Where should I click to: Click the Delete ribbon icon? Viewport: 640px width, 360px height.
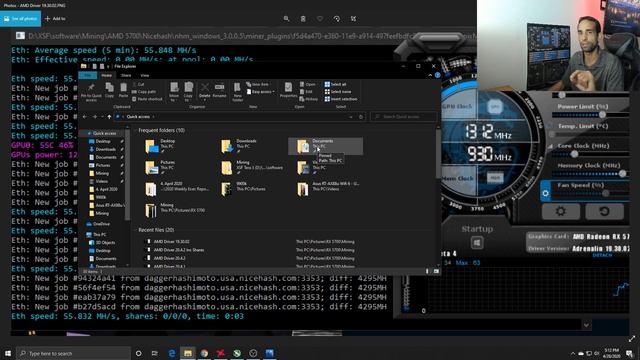coord(205,91)
